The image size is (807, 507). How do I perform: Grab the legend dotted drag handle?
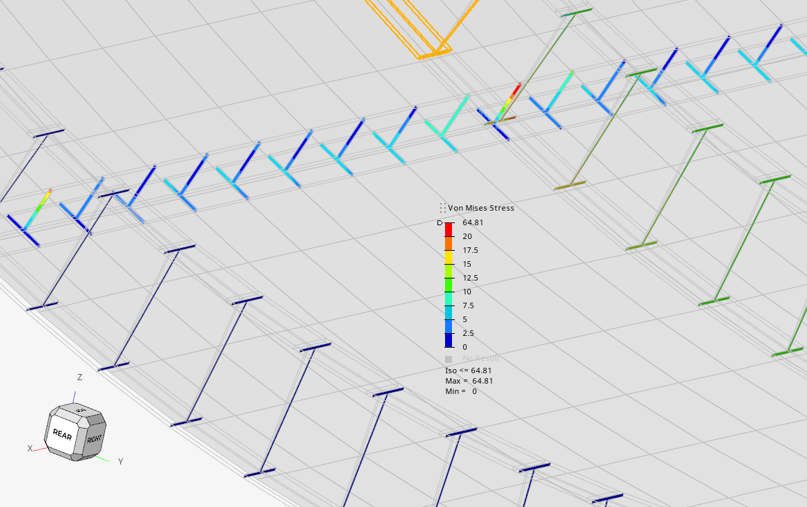tap(443, 208)
